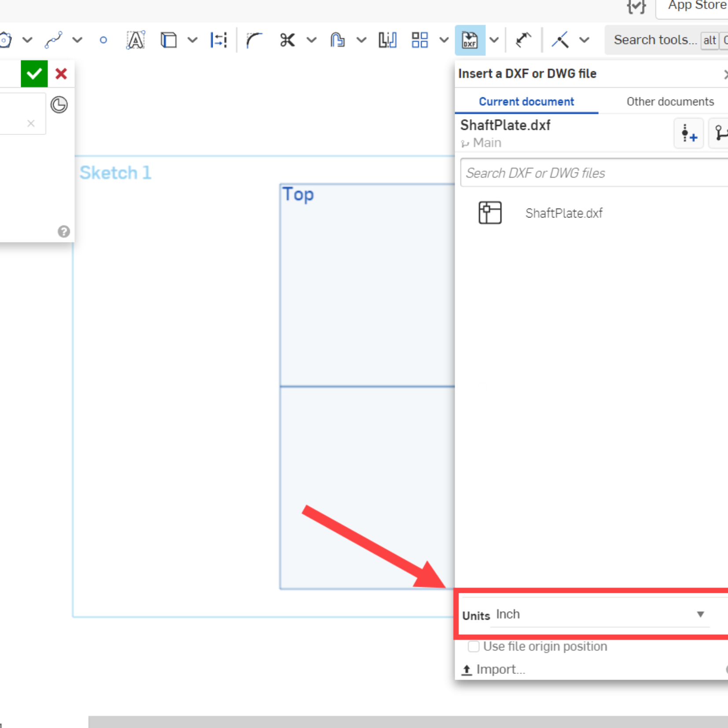The height and width of the screenshot is (728, 728).
Task: Cancel the sketch with red X
Action: pyautogui.click(x=61, y=74)
